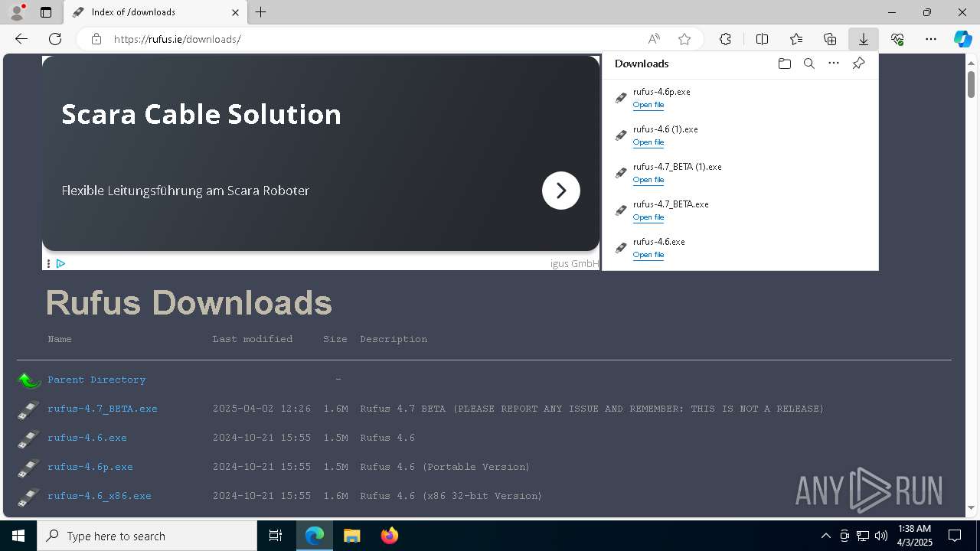Open more options in Downloads panel
Screen dimensions: 980x551
(834, 64)
